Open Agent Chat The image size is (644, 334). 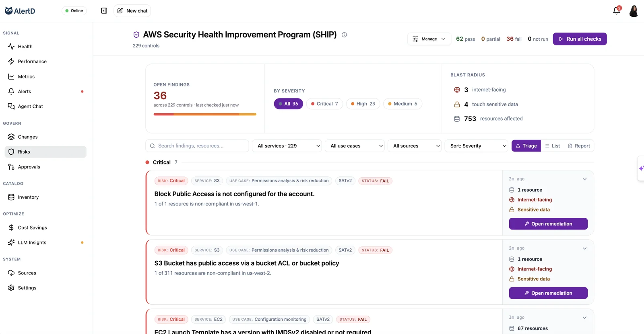(x=45, y=107)
